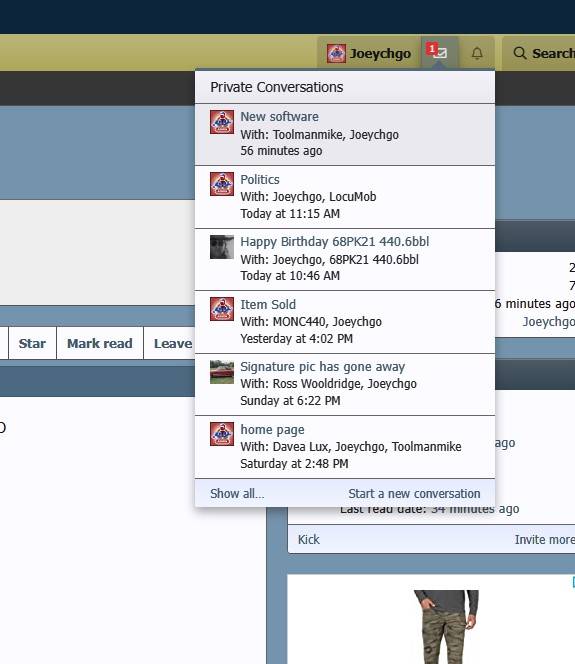This screenshot has width=575, height=664.
Task: Click text Saturday at 2:48 PM
Action: pos(294,463)
